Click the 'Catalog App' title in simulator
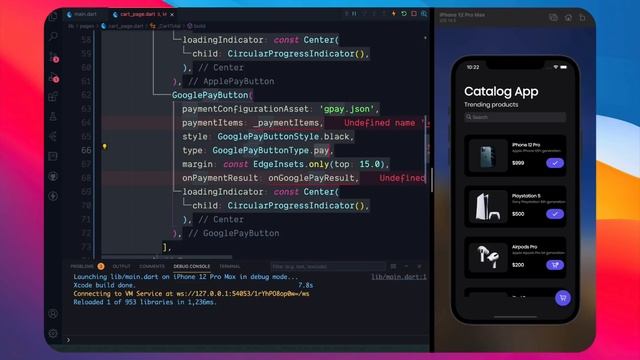Image resolution: width=640 pixels, height=360 pixels. click(x=501, y=91)
